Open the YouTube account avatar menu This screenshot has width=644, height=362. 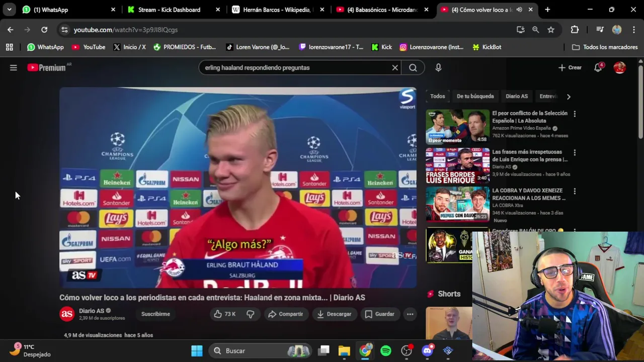pyautogui.click(x=620, y=67)
